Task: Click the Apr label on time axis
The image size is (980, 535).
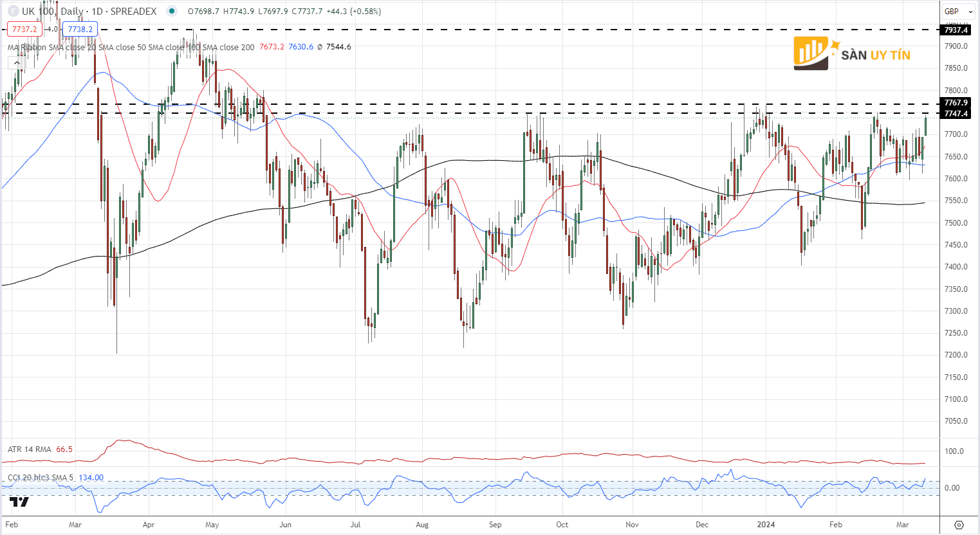Action: point(149,525)
